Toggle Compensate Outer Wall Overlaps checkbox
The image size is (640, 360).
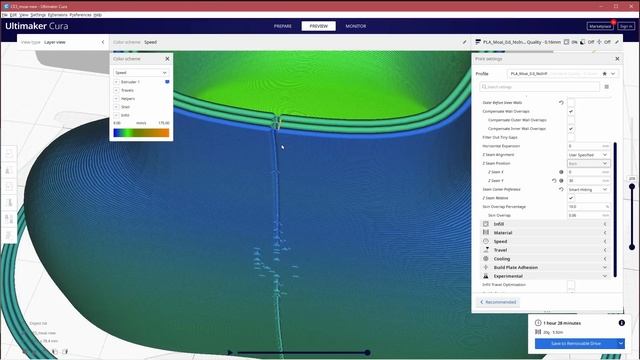pos(571,120)
